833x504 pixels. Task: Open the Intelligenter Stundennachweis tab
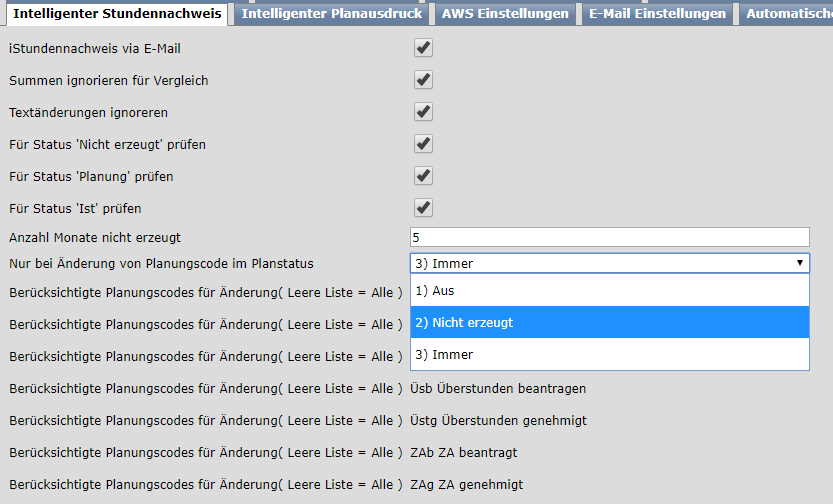[116, 13]
